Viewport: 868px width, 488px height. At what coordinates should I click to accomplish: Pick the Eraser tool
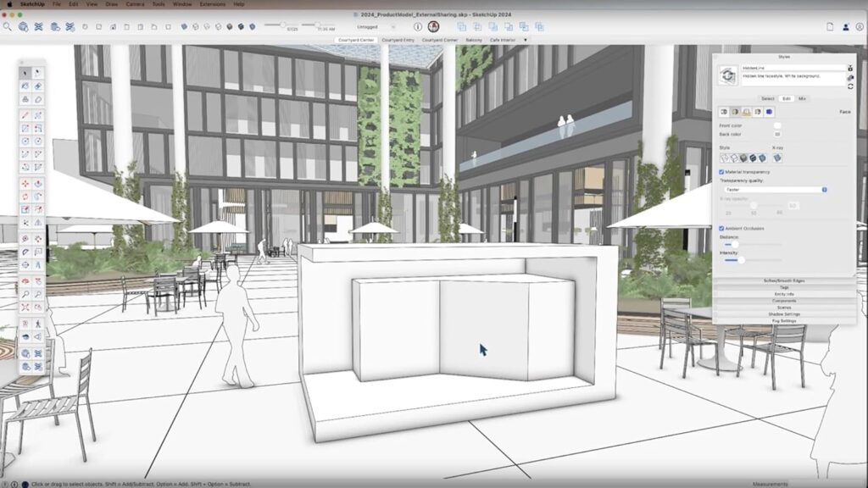click(39, 86)
